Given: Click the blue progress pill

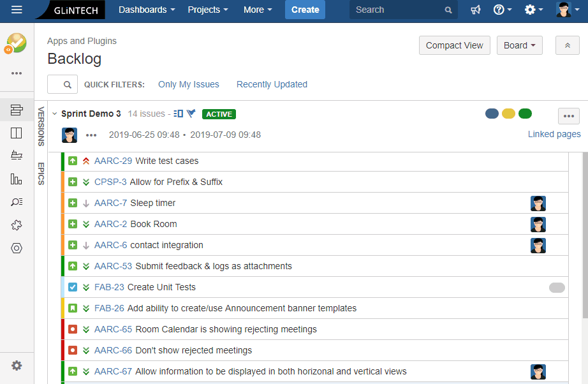Looking at the screenshot, I should coord(492,114).
